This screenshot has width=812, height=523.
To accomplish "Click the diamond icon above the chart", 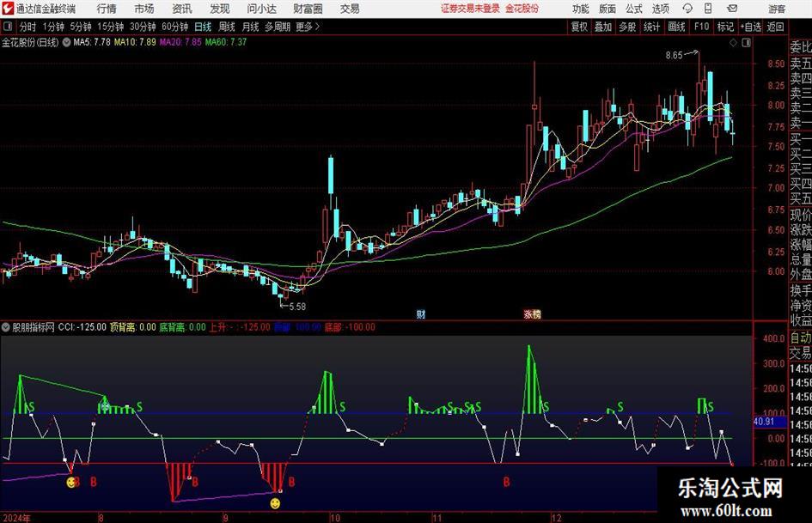I will click(x=733, y=43).
